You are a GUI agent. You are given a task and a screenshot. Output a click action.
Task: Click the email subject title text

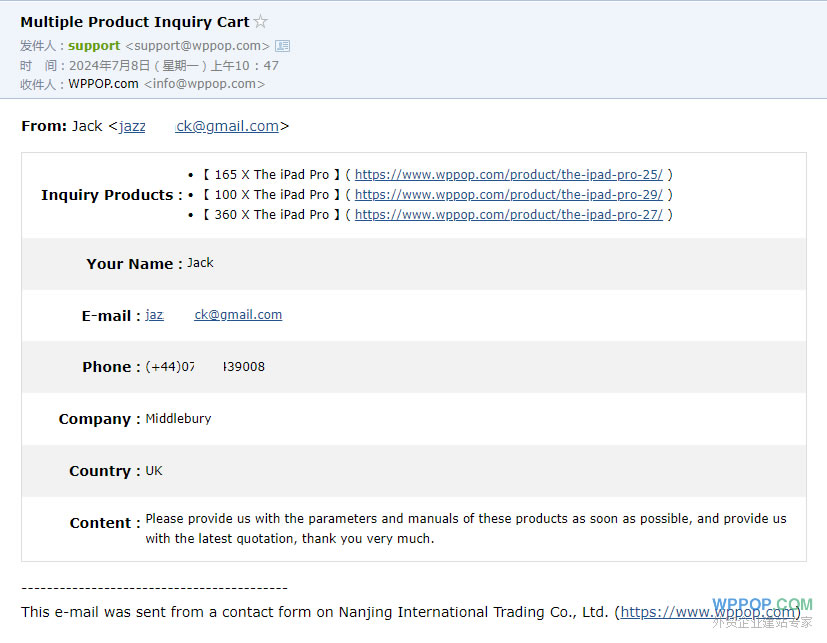point(134,22)
